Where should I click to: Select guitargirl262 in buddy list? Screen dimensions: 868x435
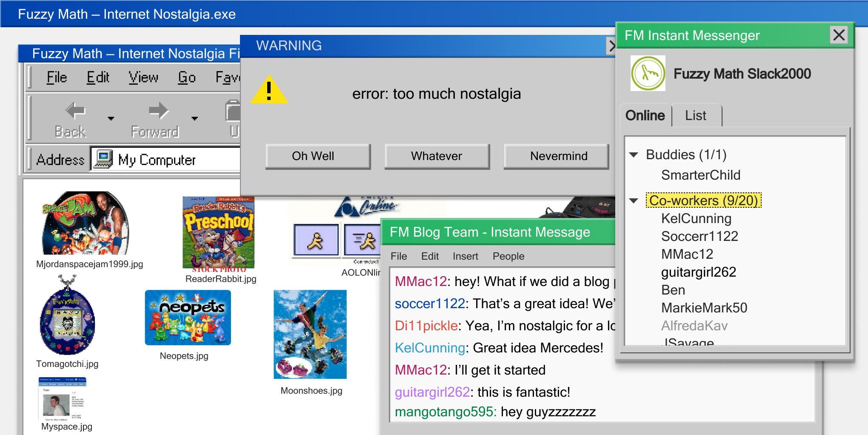click(698, 272)
